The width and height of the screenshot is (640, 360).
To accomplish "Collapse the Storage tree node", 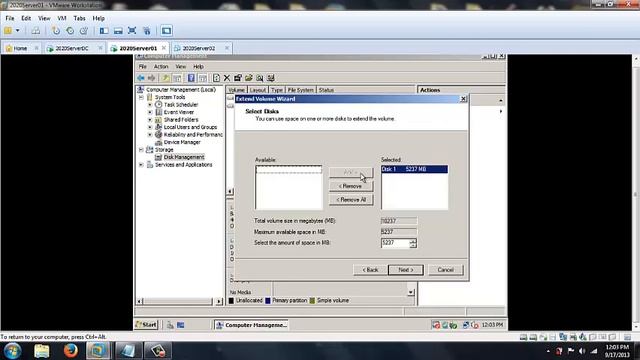I will click(141, 150).
